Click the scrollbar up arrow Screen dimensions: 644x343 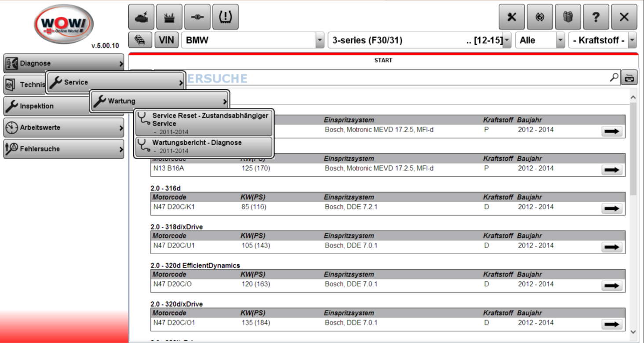coord(633,97)
